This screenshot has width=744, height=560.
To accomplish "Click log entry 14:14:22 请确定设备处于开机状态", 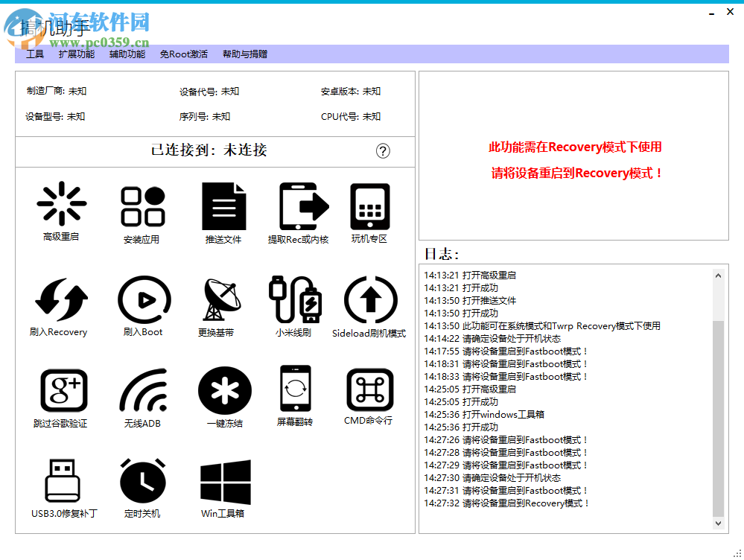I will pos(492,339).
